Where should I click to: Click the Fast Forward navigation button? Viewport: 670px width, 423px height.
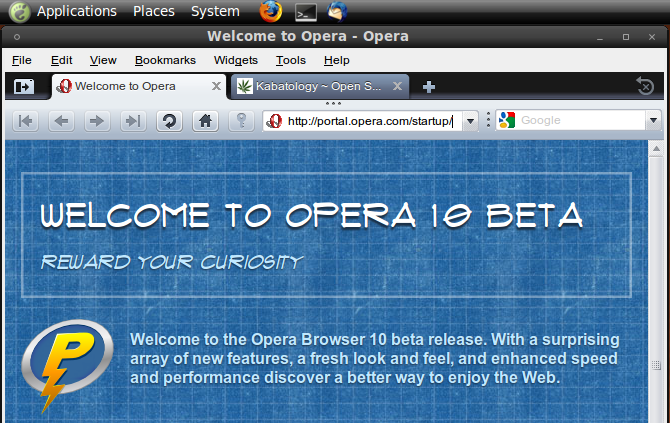[133, 121]
